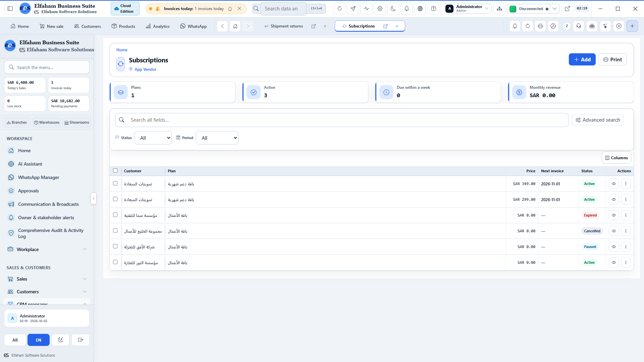
Task: View the SAR 299.00 subscription via its eye icon
Action: tap(613, 199)
